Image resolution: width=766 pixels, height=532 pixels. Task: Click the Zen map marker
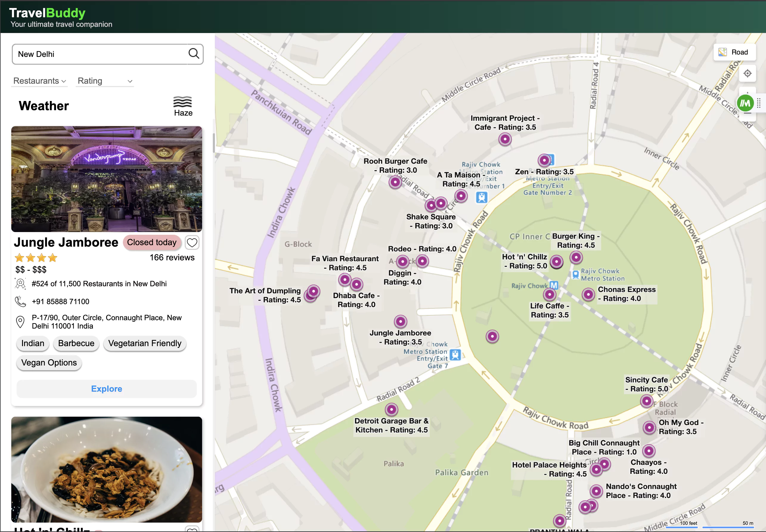point(544,160)
